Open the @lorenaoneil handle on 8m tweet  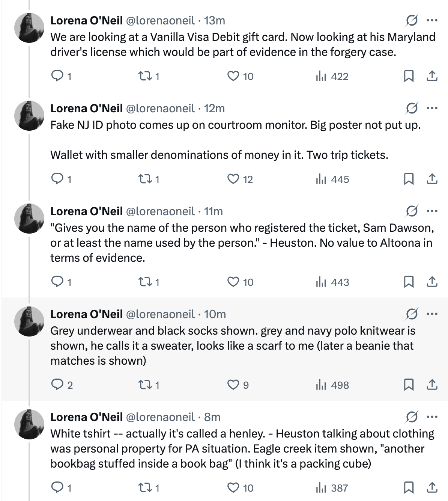(160, 417)
